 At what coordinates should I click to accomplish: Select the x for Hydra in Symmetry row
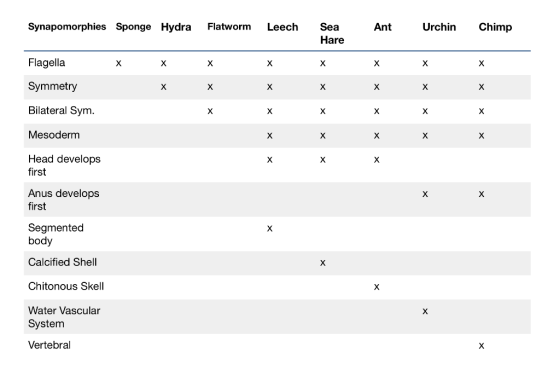coord(164,87)
